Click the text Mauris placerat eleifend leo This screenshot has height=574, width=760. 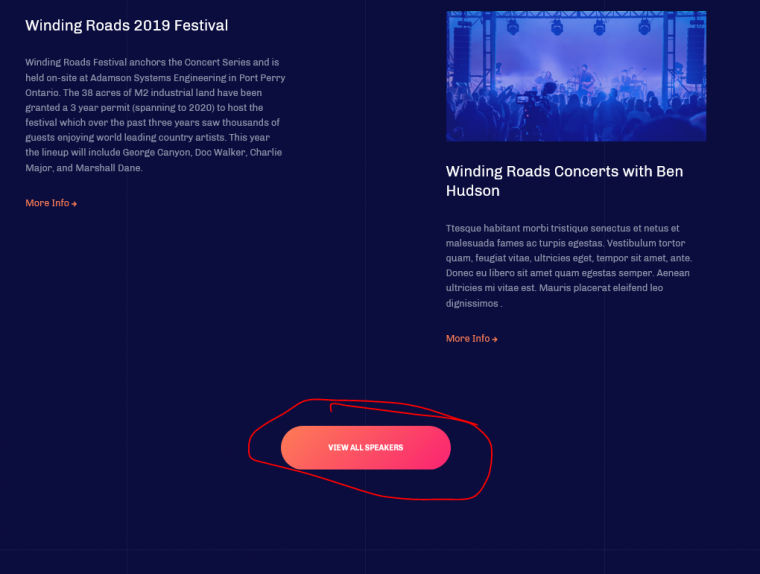pos(600,288)
